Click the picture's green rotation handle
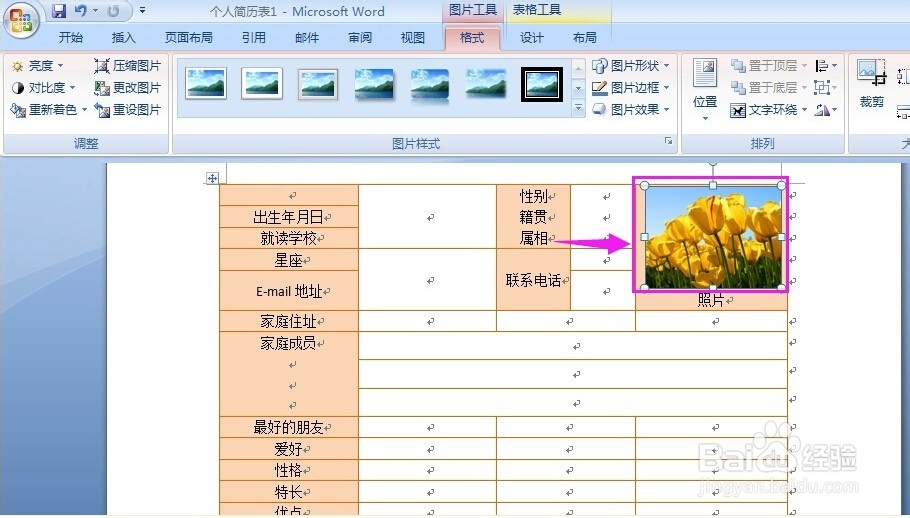910x518 pixels. pos(713,165)
